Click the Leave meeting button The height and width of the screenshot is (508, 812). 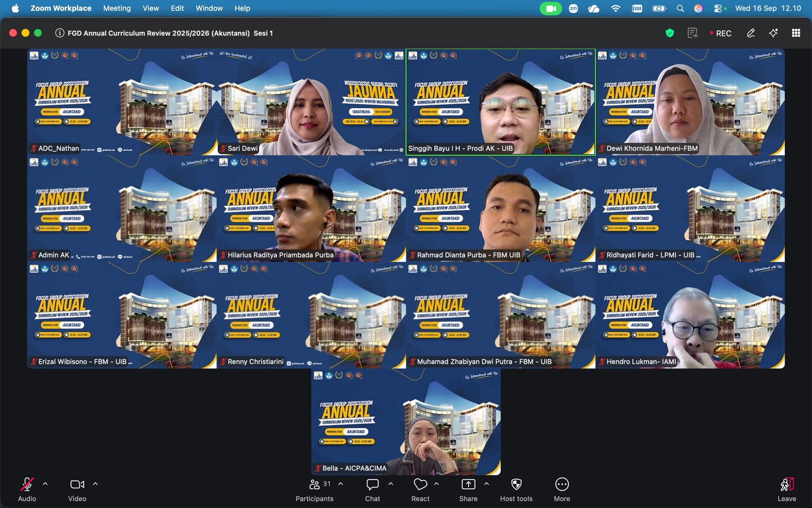tap(787, 490)
